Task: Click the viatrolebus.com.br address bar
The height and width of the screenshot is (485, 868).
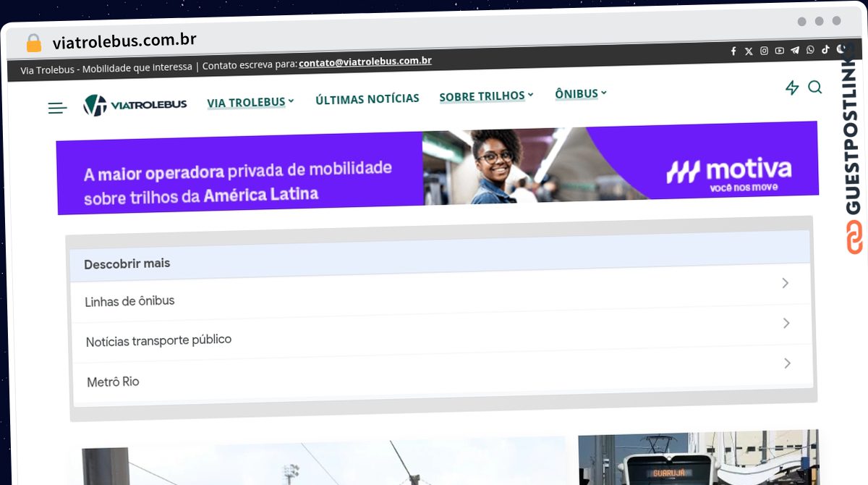Action: click(x=124, y=41)
